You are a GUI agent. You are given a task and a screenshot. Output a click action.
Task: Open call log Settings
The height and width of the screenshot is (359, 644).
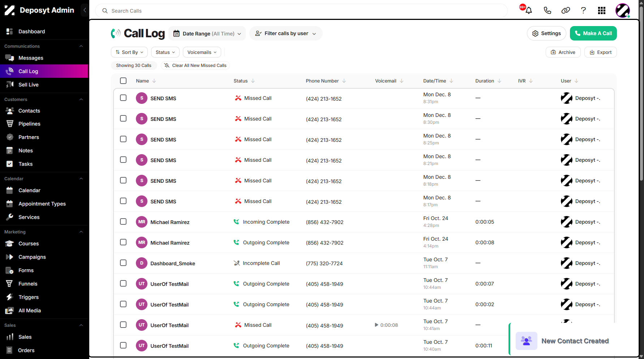546,33
